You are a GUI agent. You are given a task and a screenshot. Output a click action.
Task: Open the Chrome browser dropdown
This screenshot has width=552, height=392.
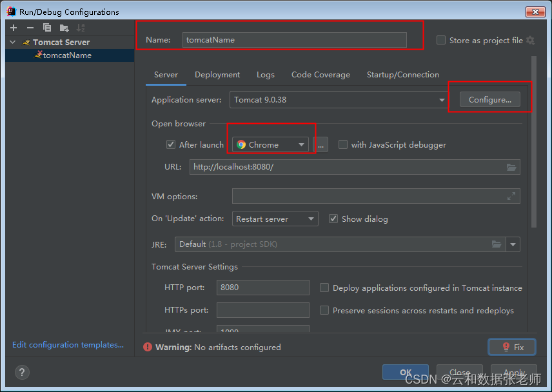pos(270,144)
